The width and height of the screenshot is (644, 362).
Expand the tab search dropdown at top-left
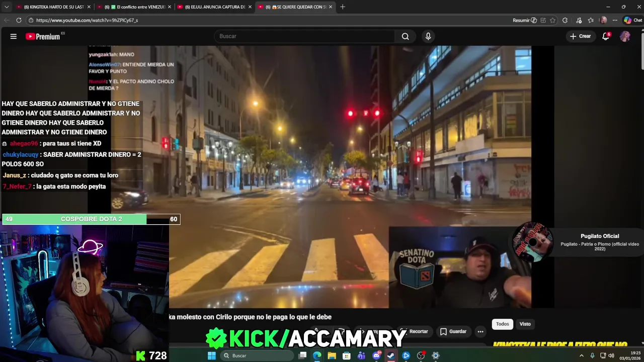[7, 7]
